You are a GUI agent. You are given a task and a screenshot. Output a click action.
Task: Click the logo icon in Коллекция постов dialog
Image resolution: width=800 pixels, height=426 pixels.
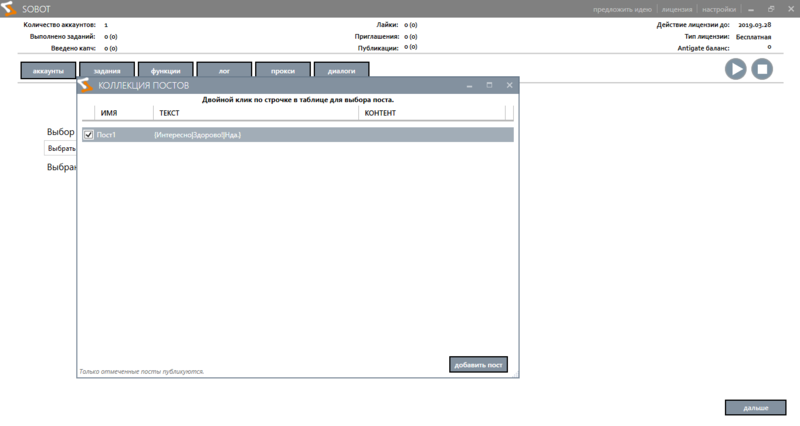pos(87,86)
